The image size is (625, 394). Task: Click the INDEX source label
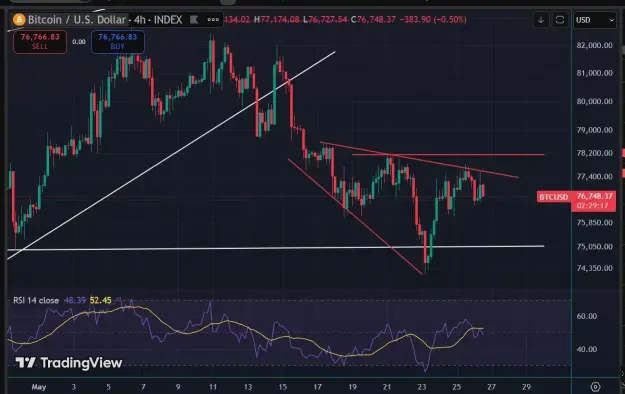(168, 20)
